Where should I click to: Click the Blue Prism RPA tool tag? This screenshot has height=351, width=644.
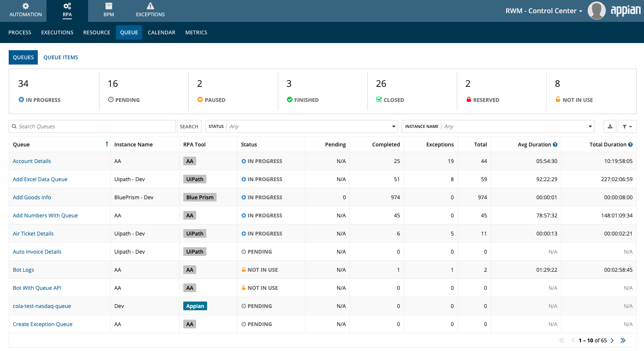pos(200,197)
